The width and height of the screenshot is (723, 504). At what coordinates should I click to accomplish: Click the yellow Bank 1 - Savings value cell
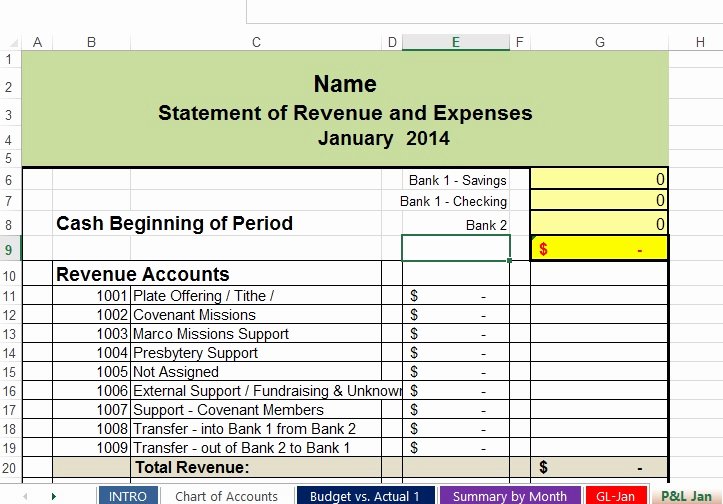click(599, 179)
